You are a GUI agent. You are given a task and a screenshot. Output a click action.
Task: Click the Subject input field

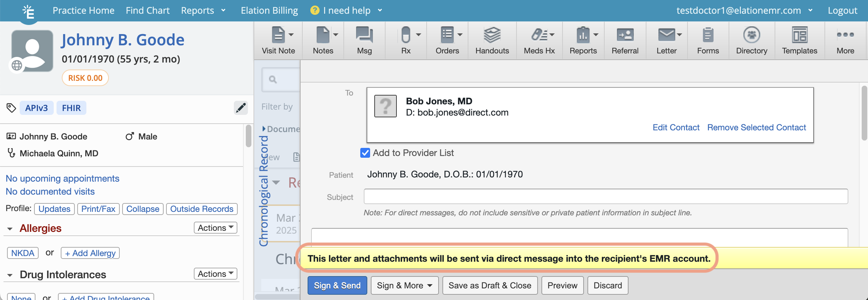click(x=606, y=196)
